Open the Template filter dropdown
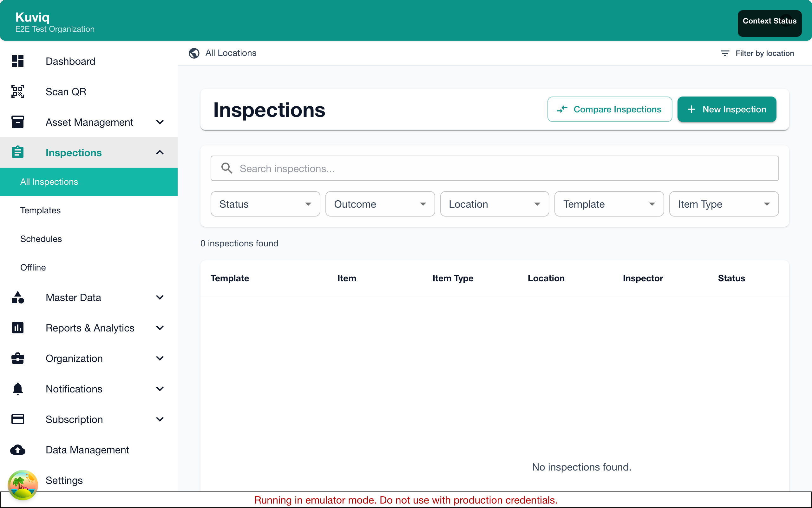 (609, 204)
